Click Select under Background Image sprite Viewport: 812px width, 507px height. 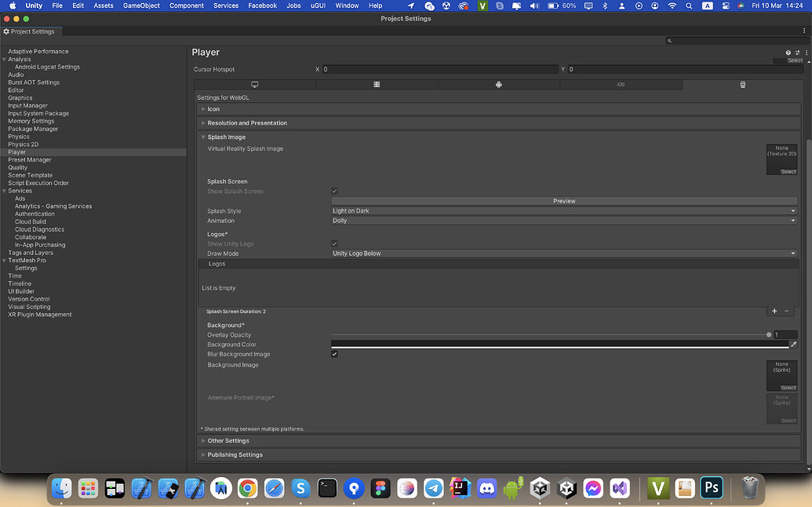pos(788,388)
